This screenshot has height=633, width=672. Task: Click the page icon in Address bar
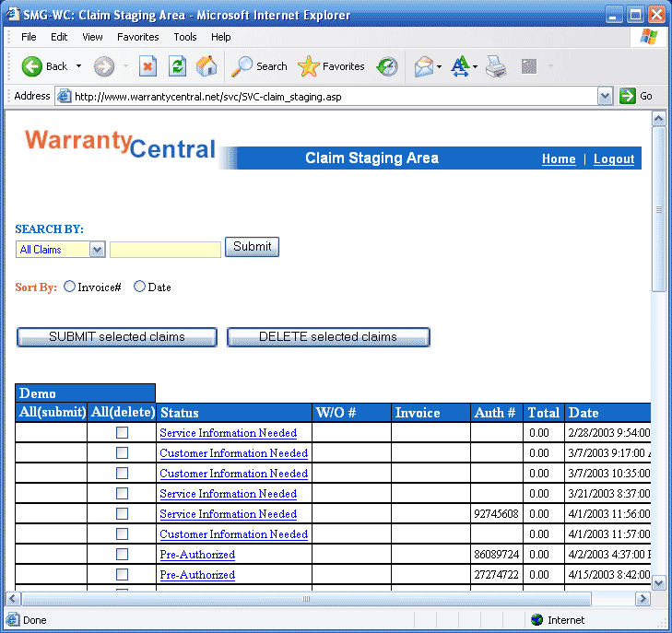(65, 96)
